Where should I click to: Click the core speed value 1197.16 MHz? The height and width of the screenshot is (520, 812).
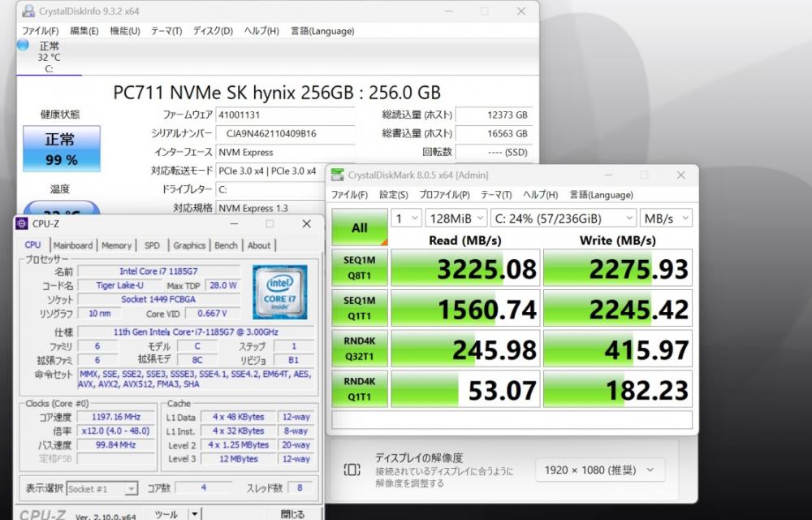pos(116,417)
